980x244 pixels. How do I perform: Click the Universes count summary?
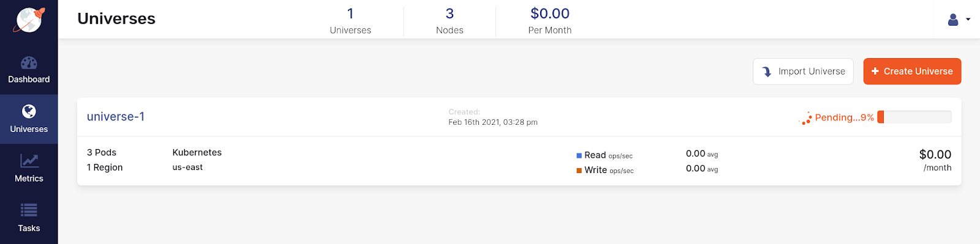[x=350, y=20]
